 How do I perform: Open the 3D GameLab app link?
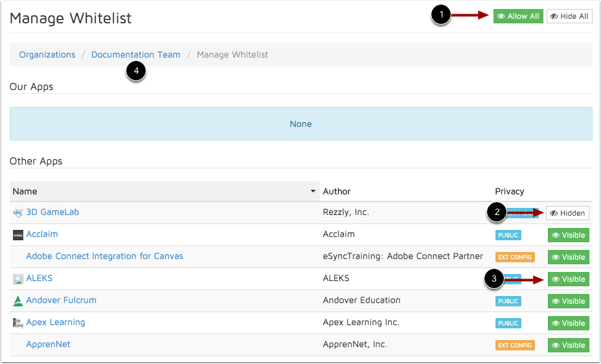point(52,212)
